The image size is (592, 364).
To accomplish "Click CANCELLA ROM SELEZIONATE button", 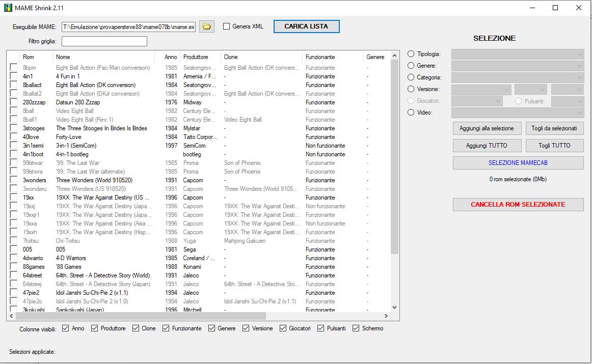I will pyautogui.click(x=518, y=205).
